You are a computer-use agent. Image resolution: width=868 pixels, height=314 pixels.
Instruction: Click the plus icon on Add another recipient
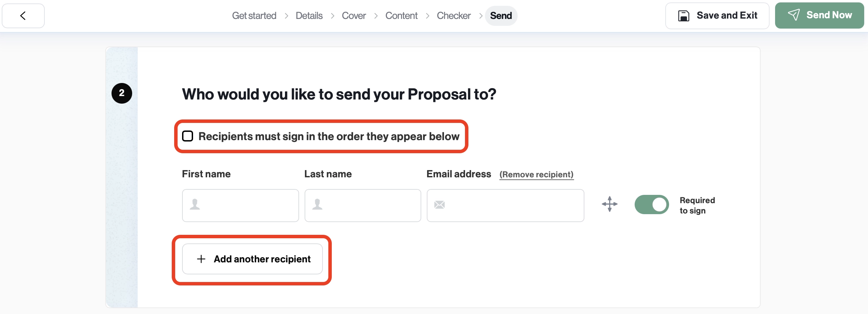coord(200,259)
